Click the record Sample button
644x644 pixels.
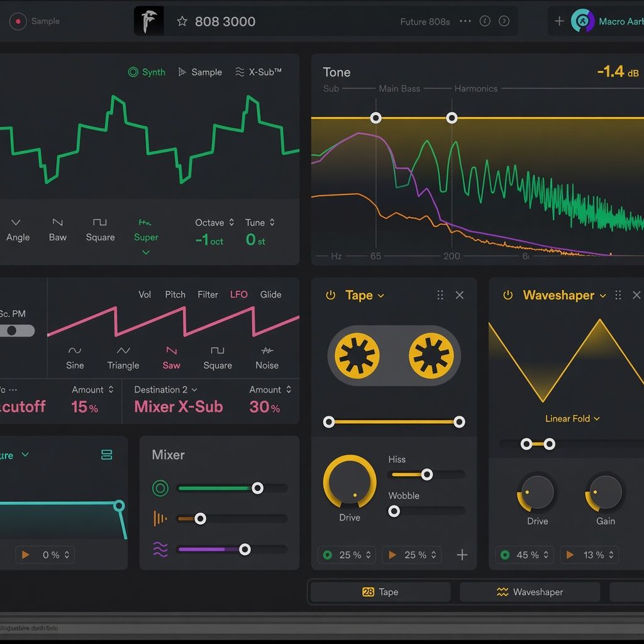point(18,21)
